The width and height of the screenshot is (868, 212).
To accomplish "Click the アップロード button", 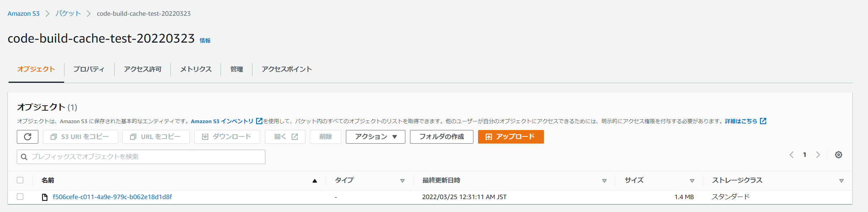I will (x=511, y=137).
